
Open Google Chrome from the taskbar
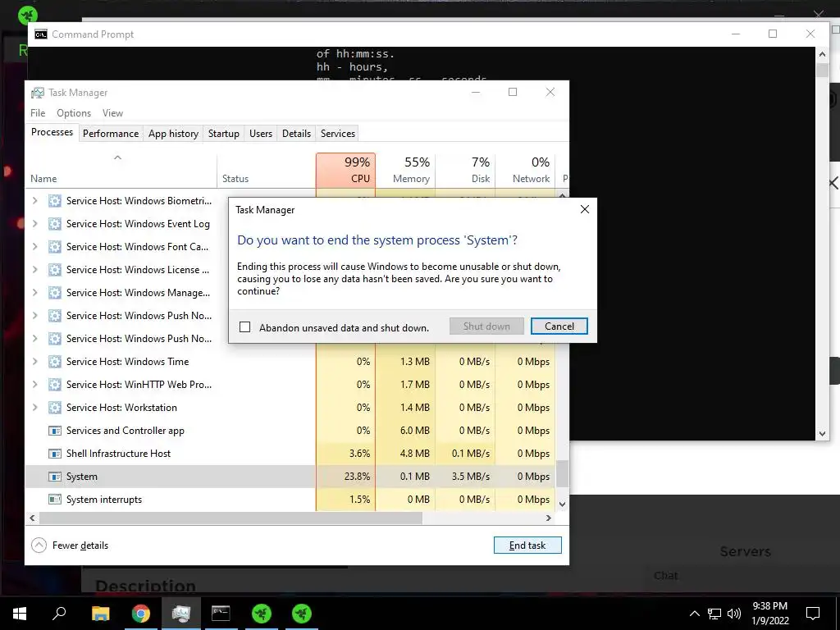[141, 614]
